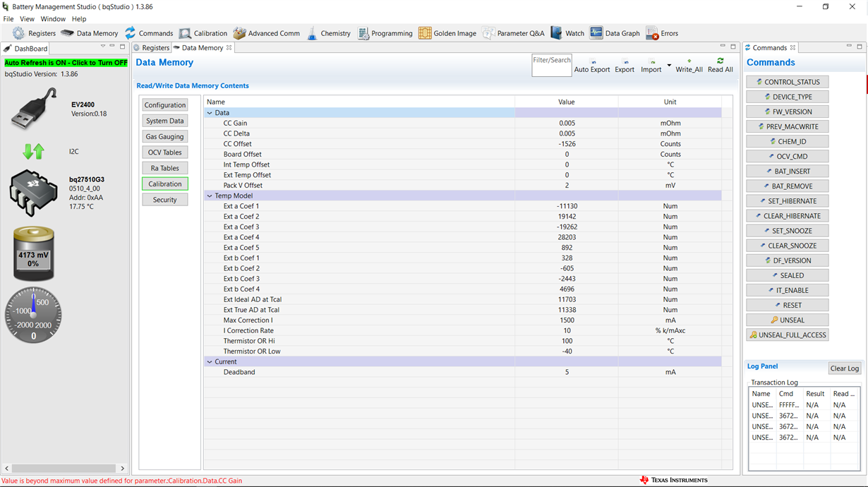
Task: Collapse the Data section
Action: click(x=210, y=113)
